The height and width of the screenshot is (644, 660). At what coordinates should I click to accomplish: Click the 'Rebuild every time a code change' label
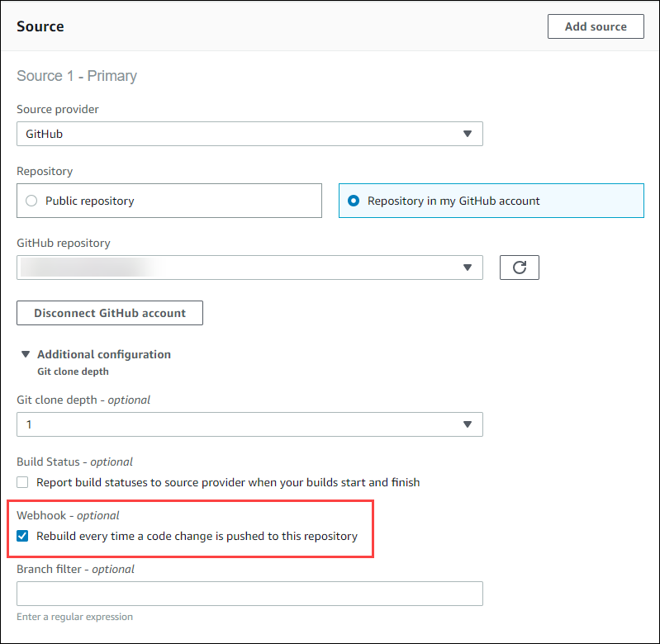(197, 537)
